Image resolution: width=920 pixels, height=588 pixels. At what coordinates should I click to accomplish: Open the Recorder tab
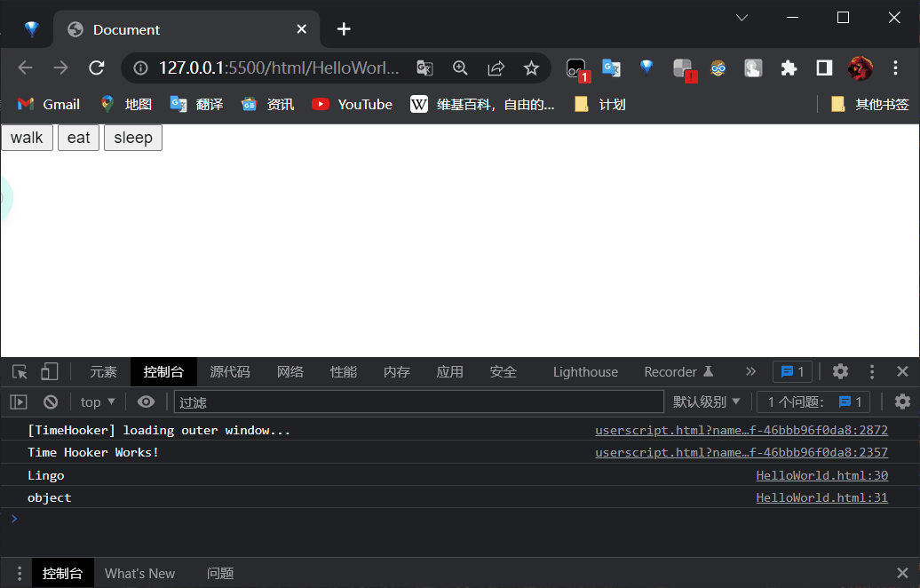[678, 372]
